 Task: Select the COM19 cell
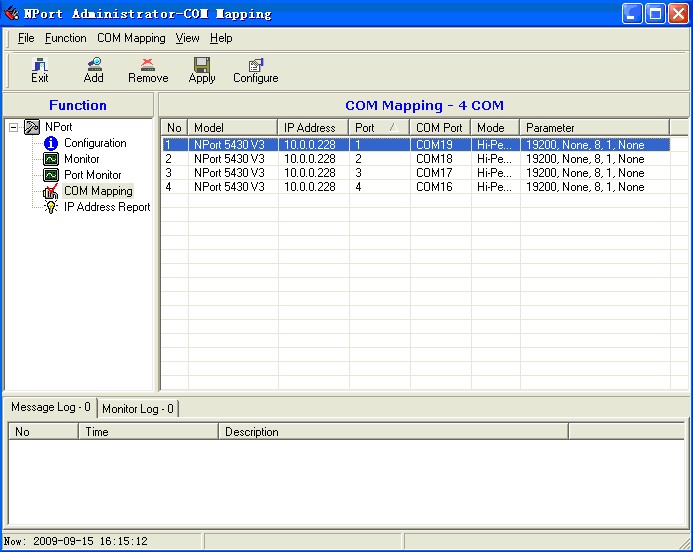tap(440, 145)
